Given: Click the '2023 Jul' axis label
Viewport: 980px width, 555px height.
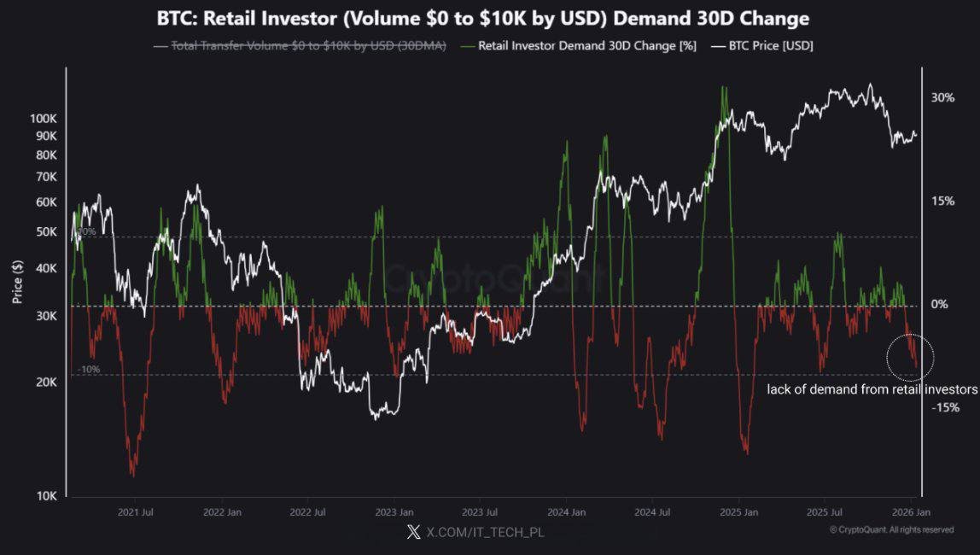Looking at the screenshot, I should 480,511.
